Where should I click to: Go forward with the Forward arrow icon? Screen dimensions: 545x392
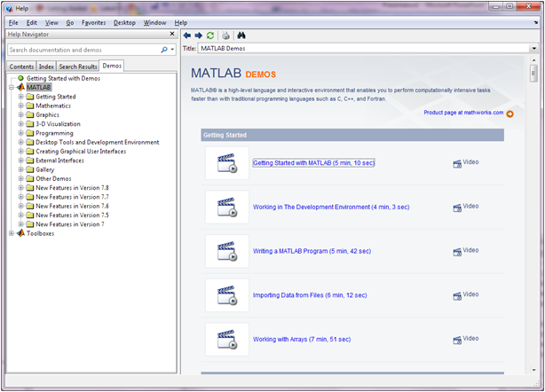(x=199, y=35)
